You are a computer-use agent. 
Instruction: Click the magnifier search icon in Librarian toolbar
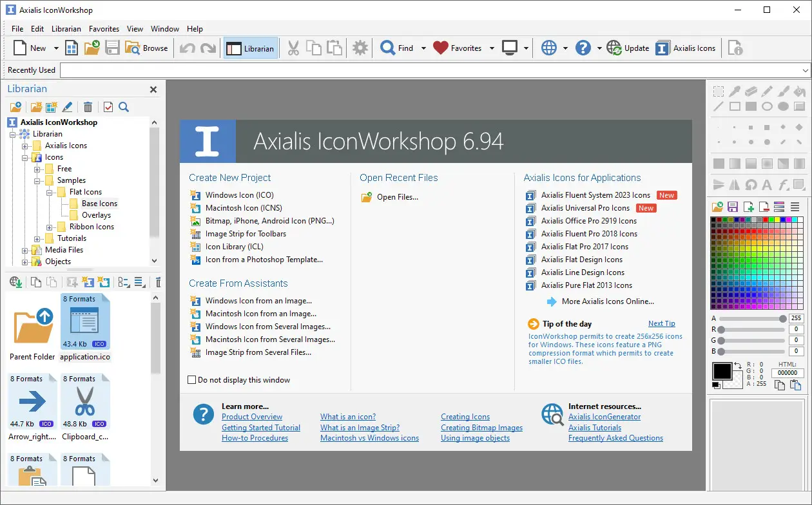click(124, 107)
